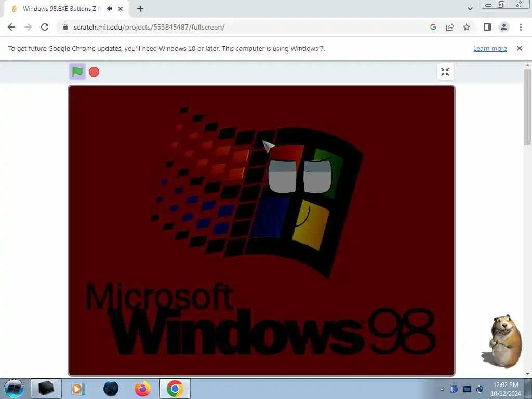Open the taskbar clock and date

pos(506,389)
